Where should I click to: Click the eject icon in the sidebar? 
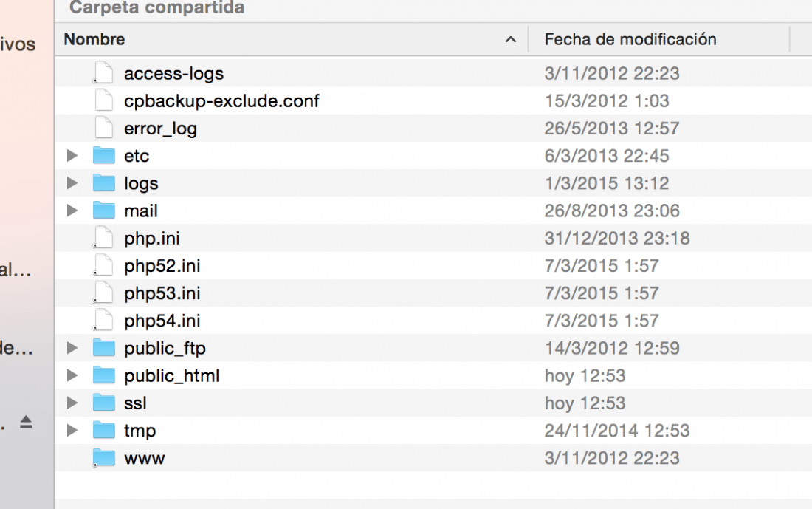point(26,423)
